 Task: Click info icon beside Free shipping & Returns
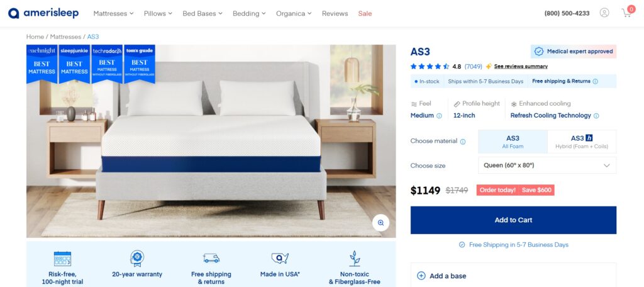coord(595,81)
